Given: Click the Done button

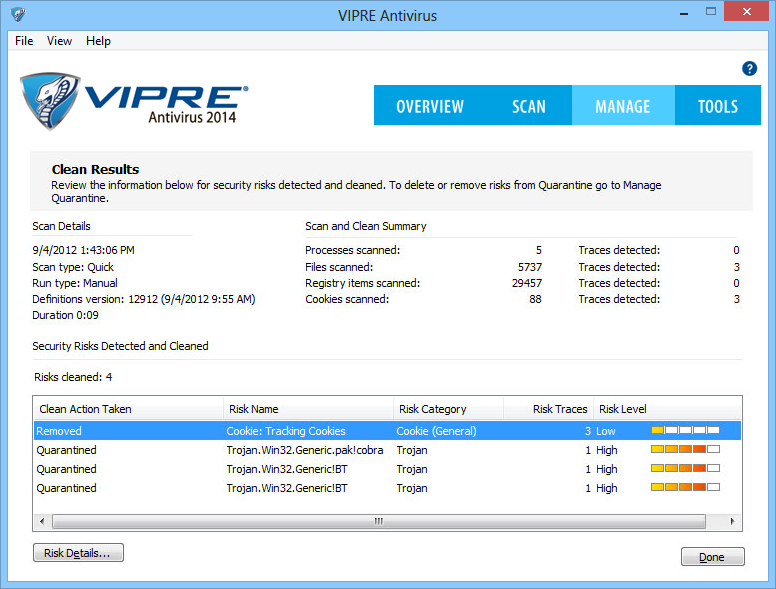Looking at the screenshot, I should pos(712,557).
